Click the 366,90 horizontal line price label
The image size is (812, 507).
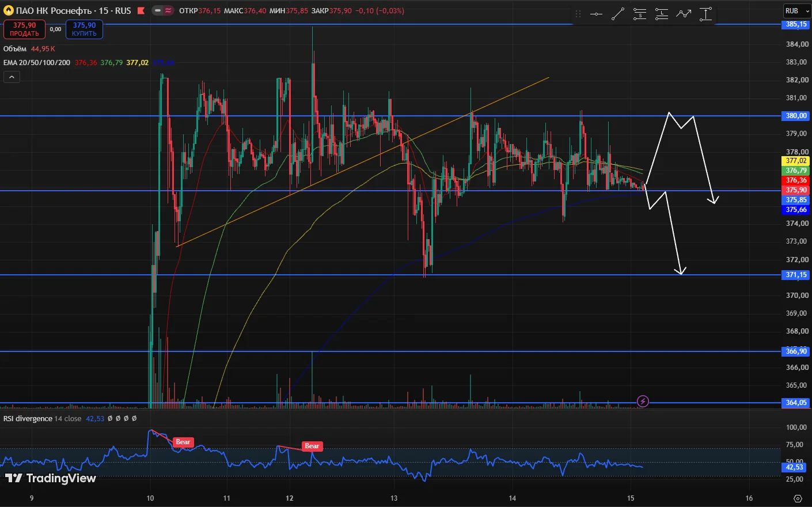pos(796,351)
